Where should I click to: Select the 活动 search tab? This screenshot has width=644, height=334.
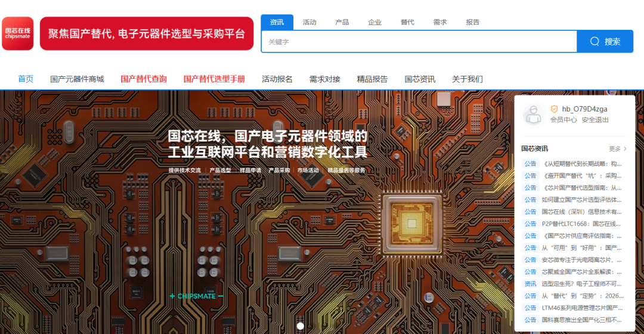tap(309, 22)
